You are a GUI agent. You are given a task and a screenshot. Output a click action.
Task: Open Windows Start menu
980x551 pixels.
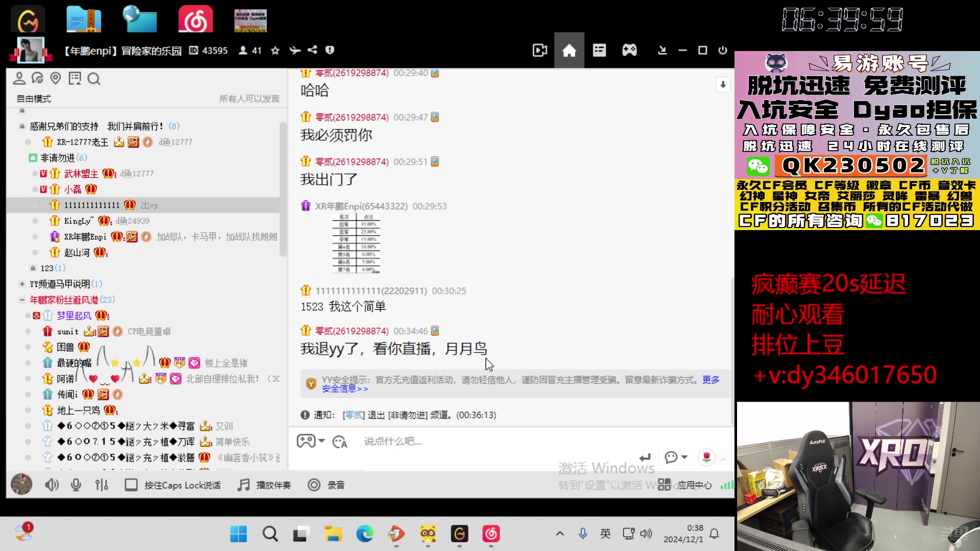(x=238, y=534)
